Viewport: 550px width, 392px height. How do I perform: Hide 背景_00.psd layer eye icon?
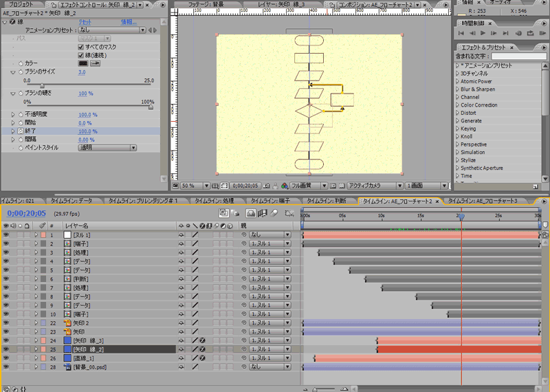[6, 367]
